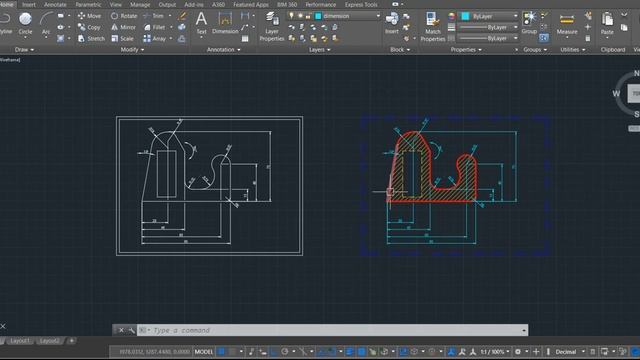The height and width of the screenshot is (360, 640).
Task: Toggle polar tracking in status bar
Action: coord(285,351)
